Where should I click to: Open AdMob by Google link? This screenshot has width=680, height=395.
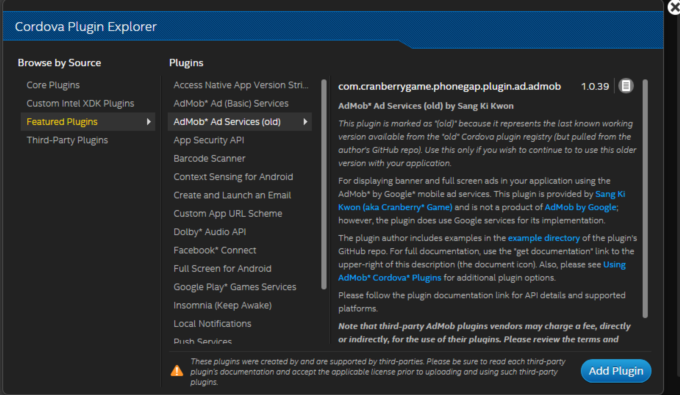click(x=580, y=207)
